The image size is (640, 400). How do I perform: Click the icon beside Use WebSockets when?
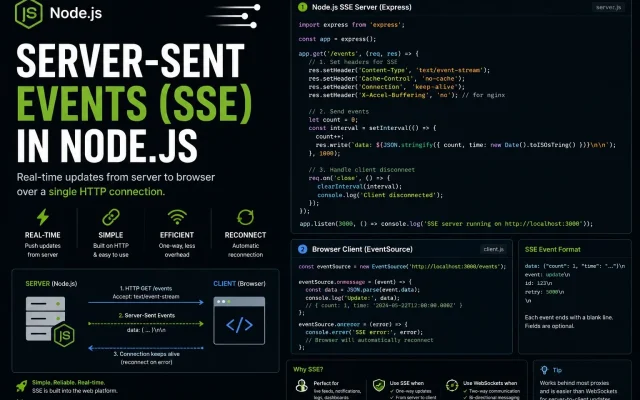(x=452, y=385)
